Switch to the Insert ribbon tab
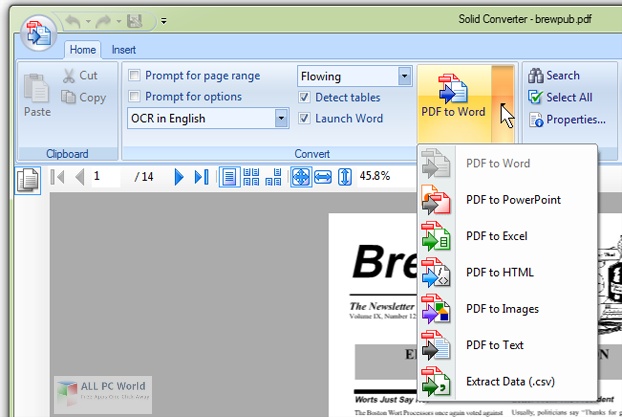The height and width of the screenshot is (417, 622). 123,50
